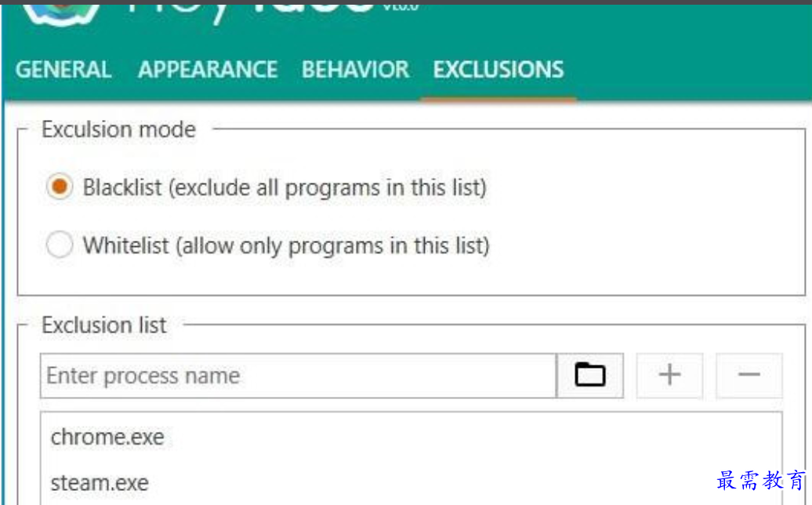The height and width of the screenshot is (505, 812).
Task: Click the 'Exculsion mode' group heading
Action: click(x=118, y=129)
